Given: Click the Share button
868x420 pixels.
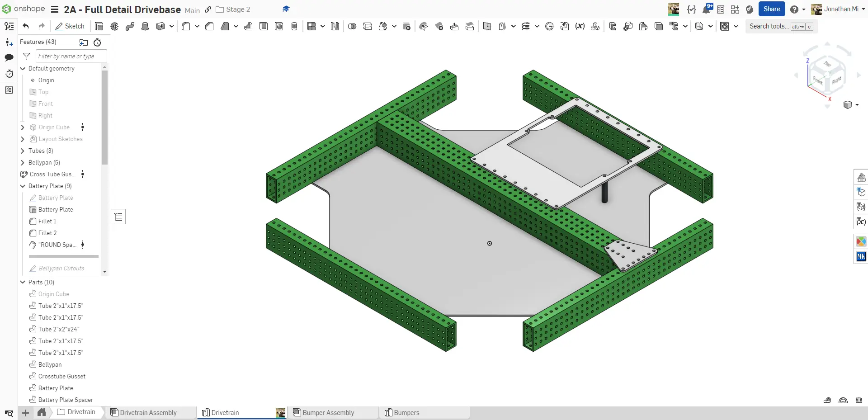Looking at the screenshot, I should point(771,9).
